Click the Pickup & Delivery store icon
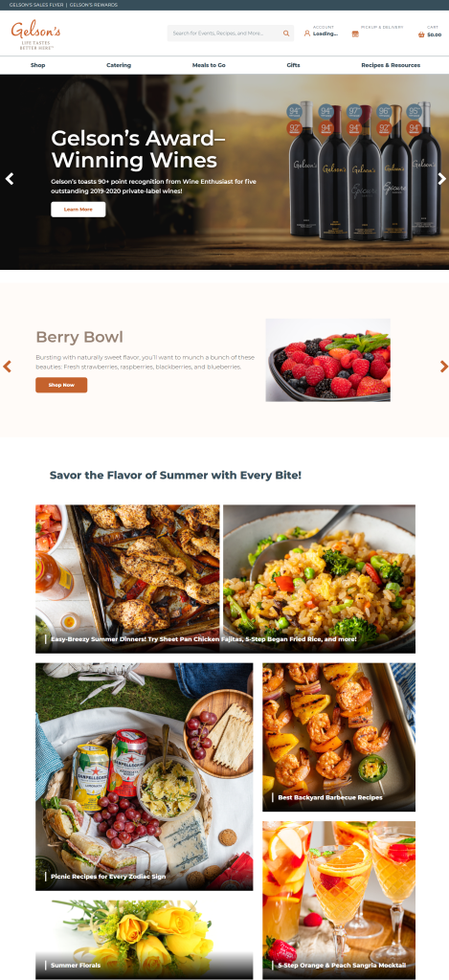The image size is (449, 980). coord(355,33)
